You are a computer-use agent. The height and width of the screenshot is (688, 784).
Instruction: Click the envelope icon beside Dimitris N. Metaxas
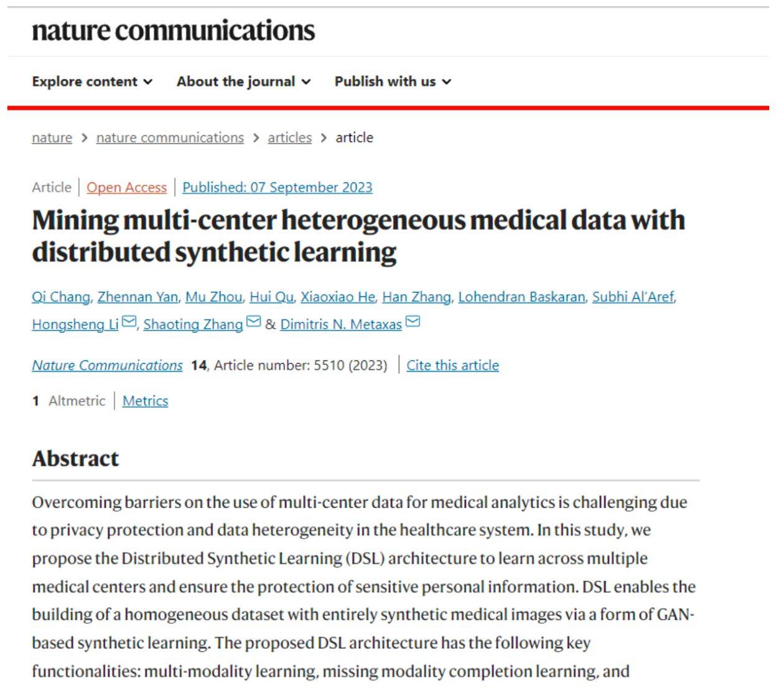(x=413, y=322)
